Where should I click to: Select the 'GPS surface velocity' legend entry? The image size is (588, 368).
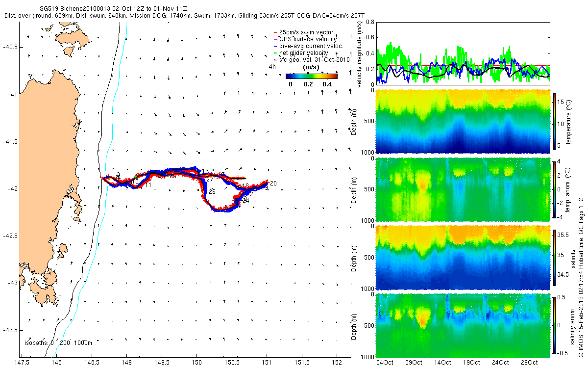305,39
